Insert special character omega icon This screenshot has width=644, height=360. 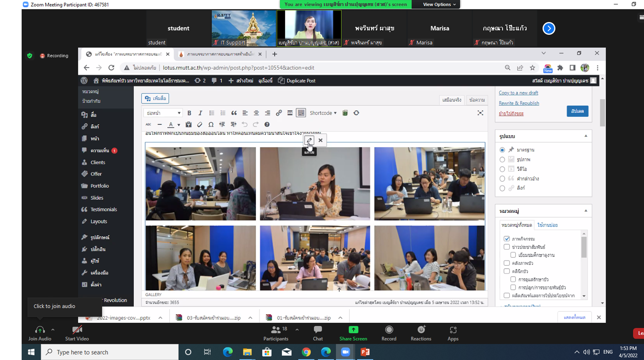coord(211,125)
